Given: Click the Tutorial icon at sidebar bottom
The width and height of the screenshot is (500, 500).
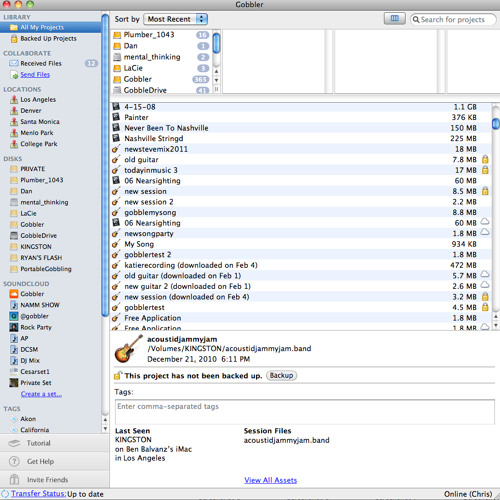Looking at the screenshot, I should (14, 443).
